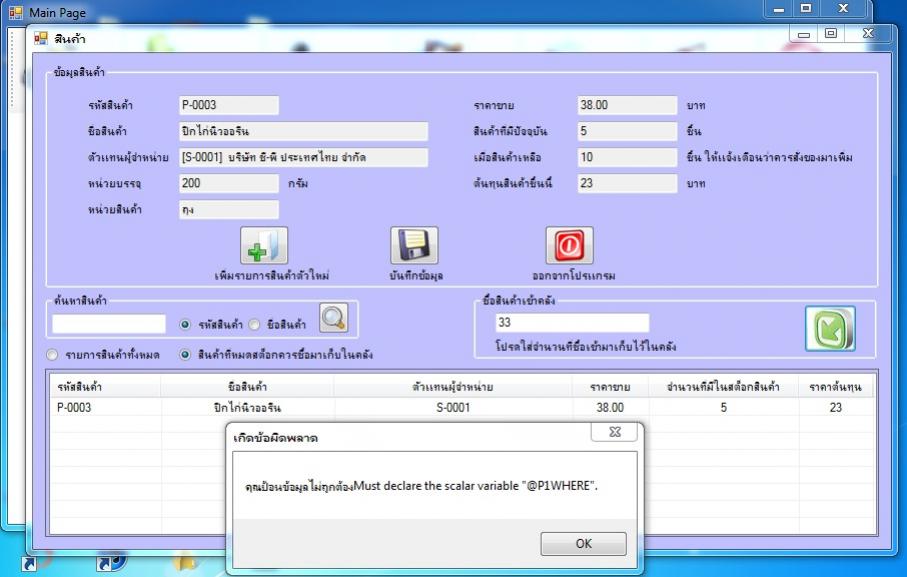Select the รหัสสินค้า search radio button

(x=185, y=325)
